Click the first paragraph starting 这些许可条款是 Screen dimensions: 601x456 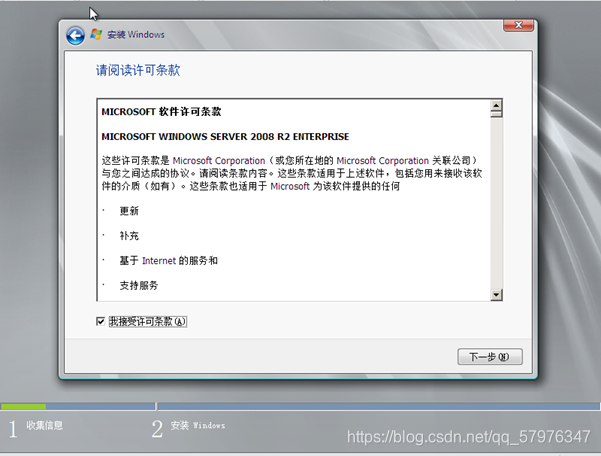(x=292, y=173)
